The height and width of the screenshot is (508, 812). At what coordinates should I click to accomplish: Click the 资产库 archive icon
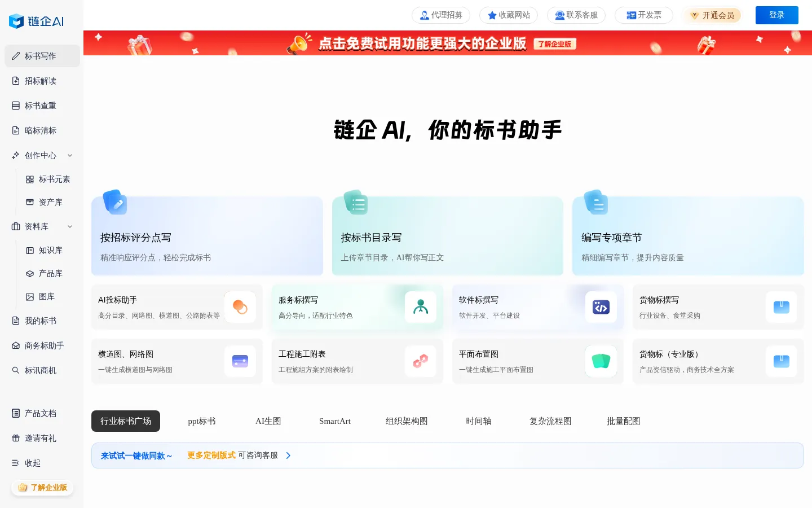30,202
